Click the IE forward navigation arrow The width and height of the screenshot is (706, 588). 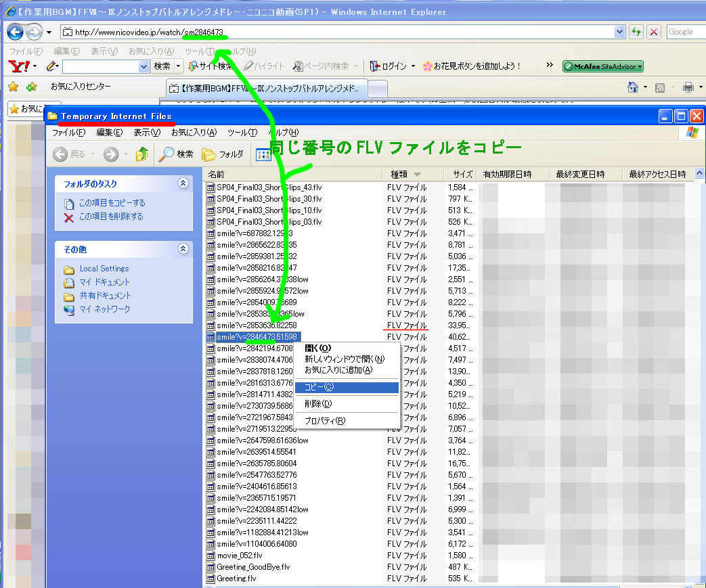click(34, 32)
